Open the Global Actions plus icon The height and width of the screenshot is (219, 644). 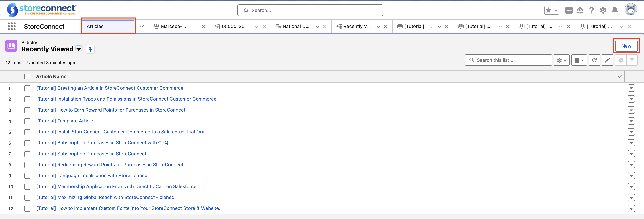coord(569,10)
